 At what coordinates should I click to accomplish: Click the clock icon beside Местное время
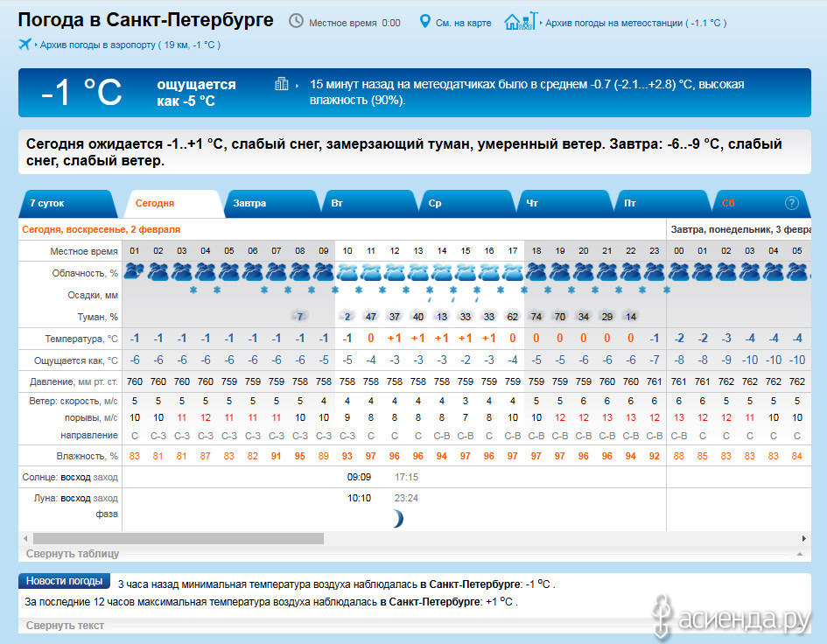point(296,21)
